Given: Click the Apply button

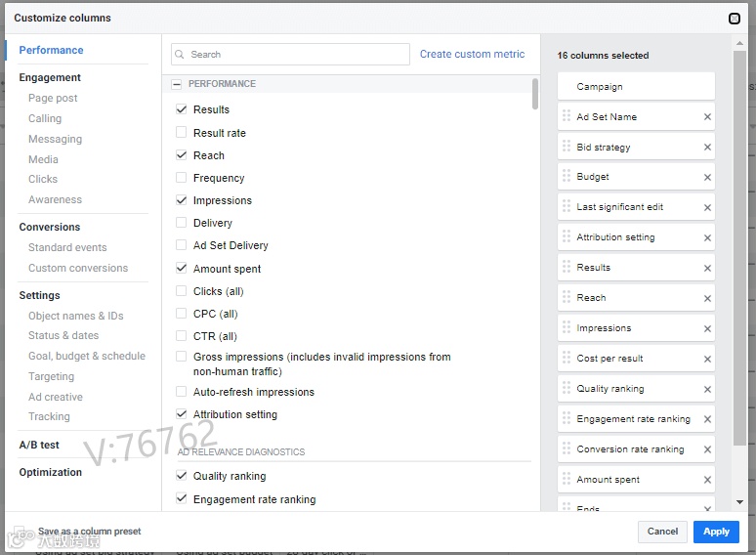Looking at the screenshot, I should 716,532.
